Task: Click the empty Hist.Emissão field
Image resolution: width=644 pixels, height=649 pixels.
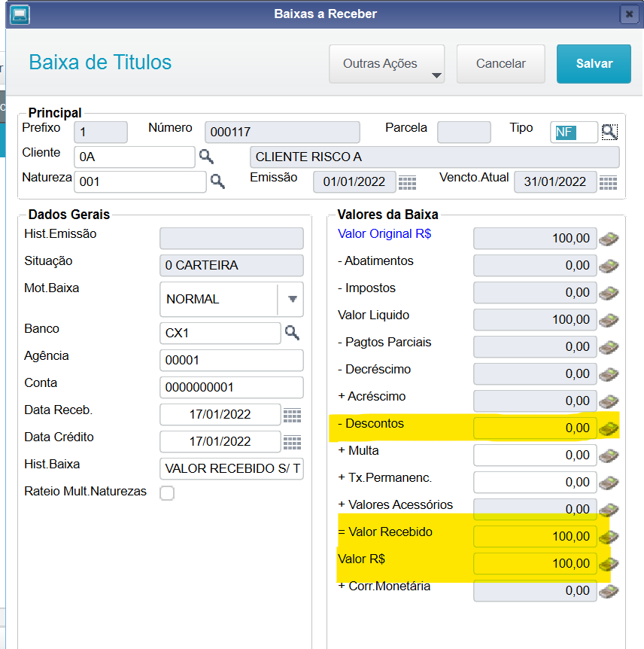Action: tap(232, 239)
